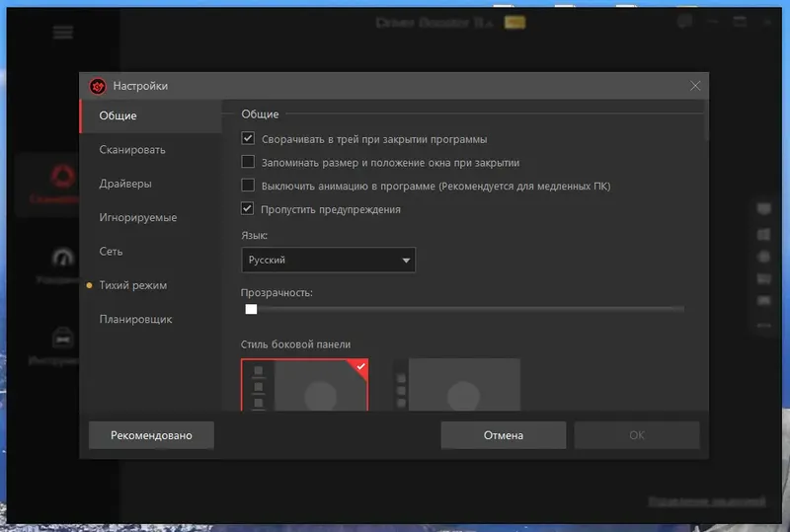The image size is (790, 532).
Task: Close the Настройки dialog with X
Action: tap(695, 86)
